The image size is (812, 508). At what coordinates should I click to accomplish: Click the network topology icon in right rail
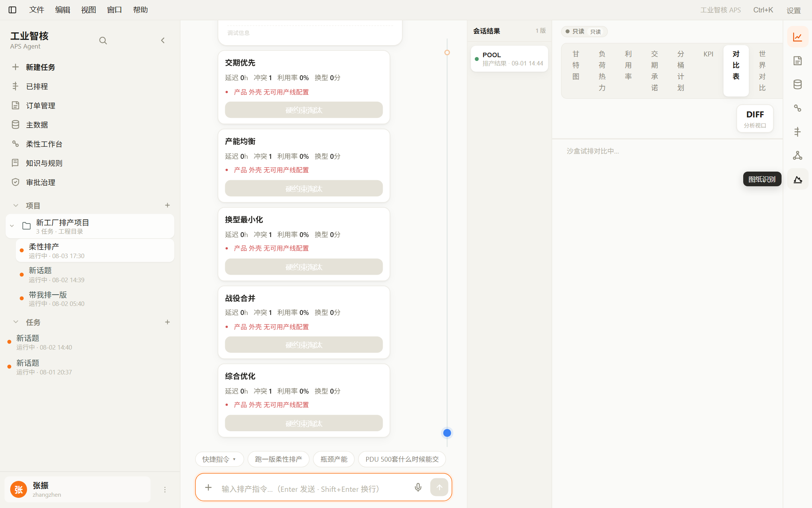[798, 155]
